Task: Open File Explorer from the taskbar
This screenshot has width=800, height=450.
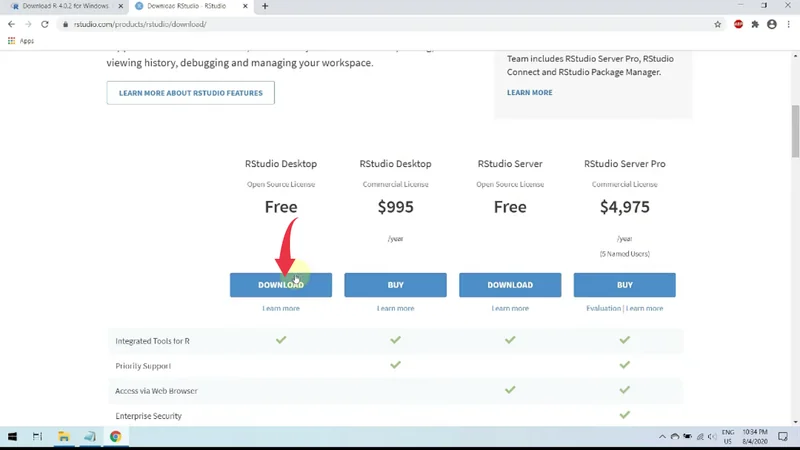Action: (63, 437)
